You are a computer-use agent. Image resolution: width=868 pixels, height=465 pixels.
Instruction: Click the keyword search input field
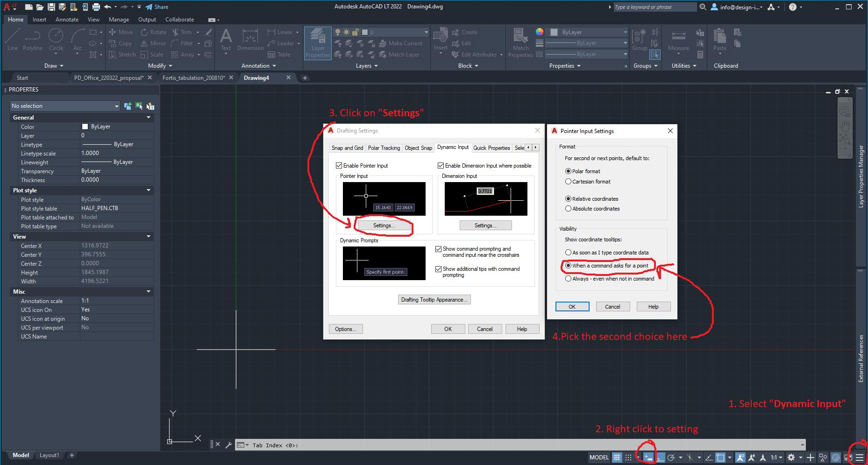click(x=655, y=7)
